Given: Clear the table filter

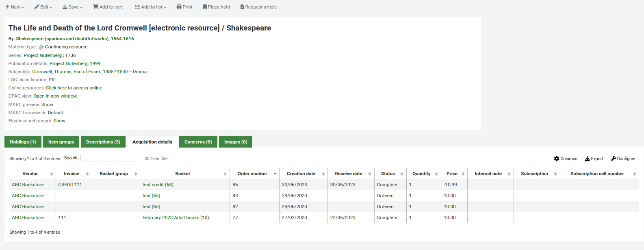Looking at the screenshot, I should coord(157,159).
